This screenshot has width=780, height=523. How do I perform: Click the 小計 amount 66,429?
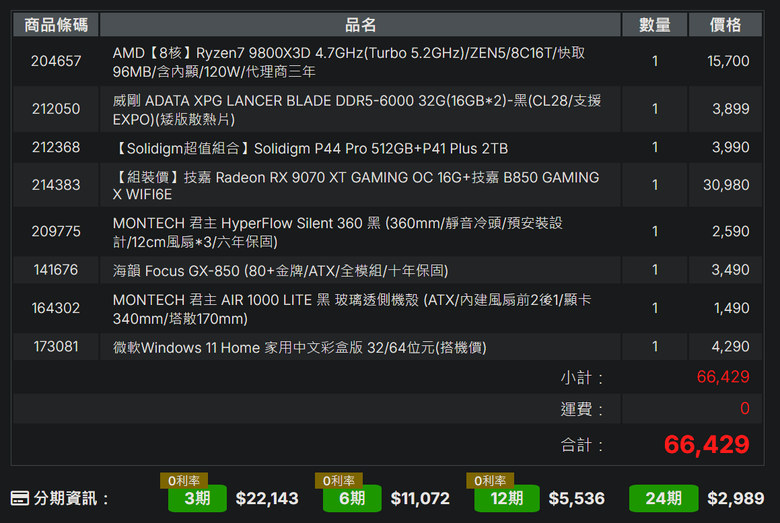coord(723,377)
